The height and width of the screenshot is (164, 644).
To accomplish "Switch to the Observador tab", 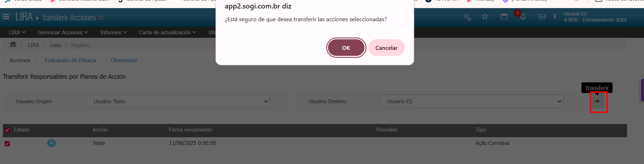I will [124, 60].
